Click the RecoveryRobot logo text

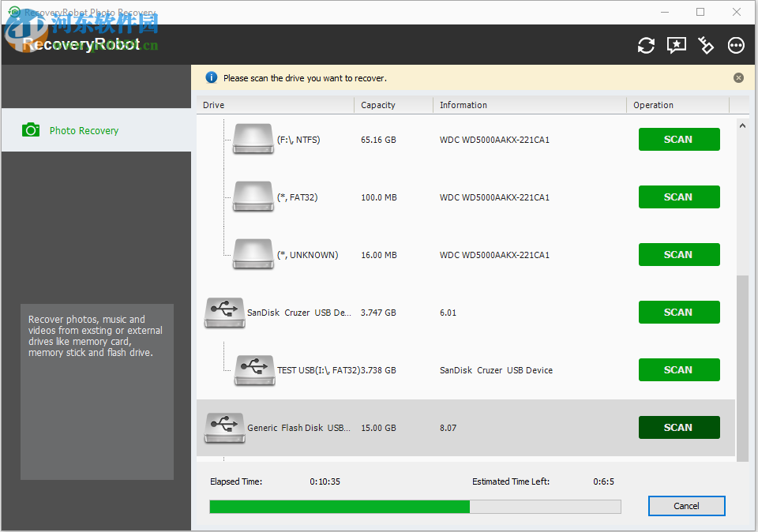[x=81, y=44]
